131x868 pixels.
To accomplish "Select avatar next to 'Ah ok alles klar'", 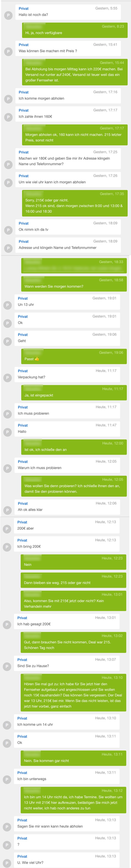I will [x=8, y=510].
